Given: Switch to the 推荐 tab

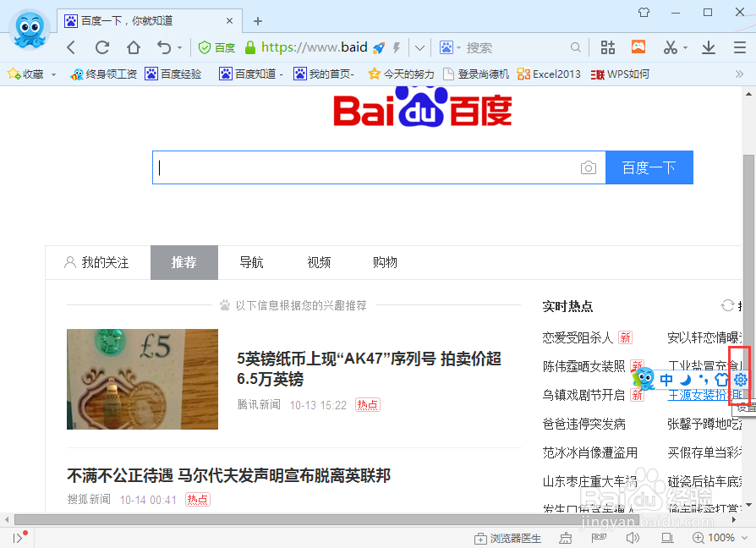Looking at the screenshot, I should [184, 263].
